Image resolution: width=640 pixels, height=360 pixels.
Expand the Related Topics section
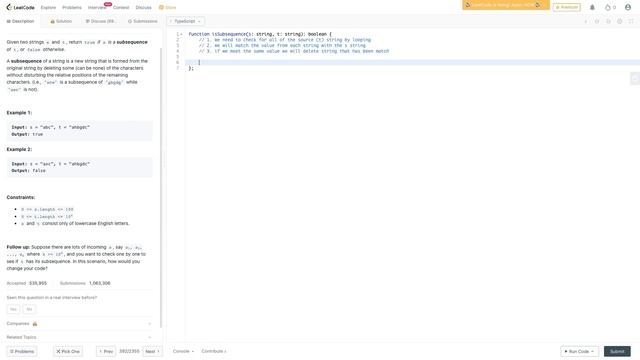click(79, 337)
